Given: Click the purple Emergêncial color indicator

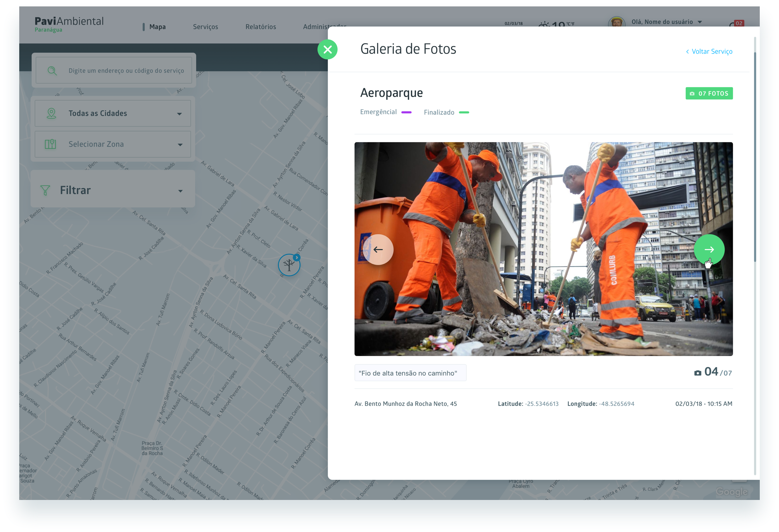Looking at the screenshot, I should 406,112.
